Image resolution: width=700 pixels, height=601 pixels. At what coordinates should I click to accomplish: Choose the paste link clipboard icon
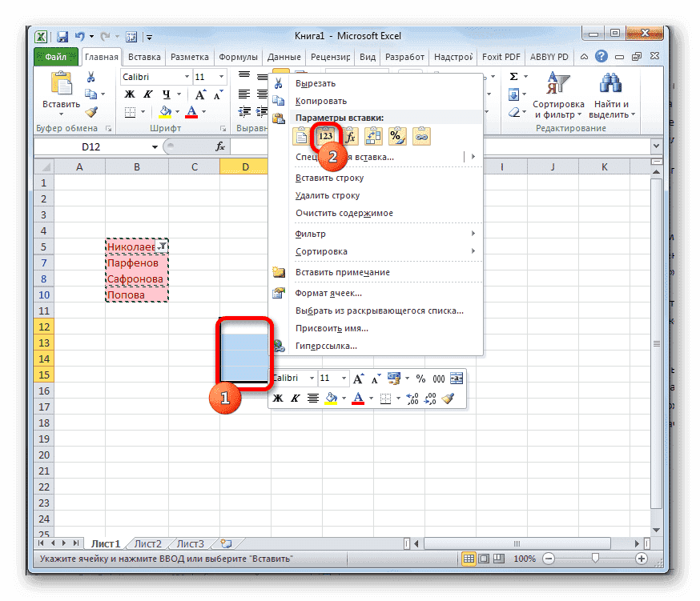click(421, 136)
